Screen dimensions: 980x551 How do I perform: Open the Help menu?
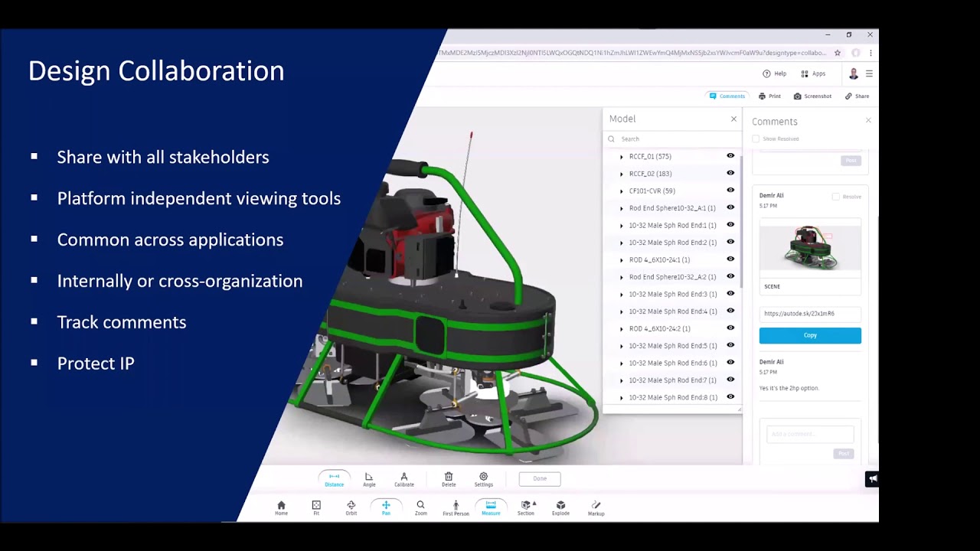tap(774, 73)
